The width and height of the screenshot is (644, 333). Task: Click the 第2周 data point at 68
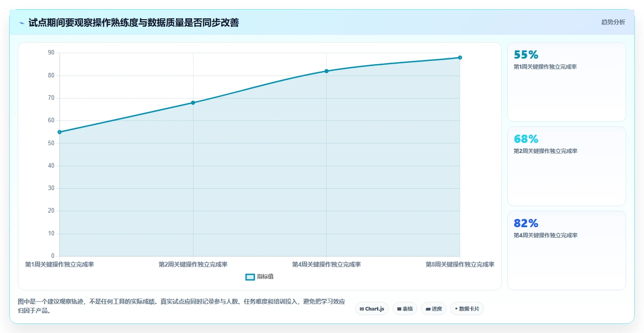pos(193,103)
